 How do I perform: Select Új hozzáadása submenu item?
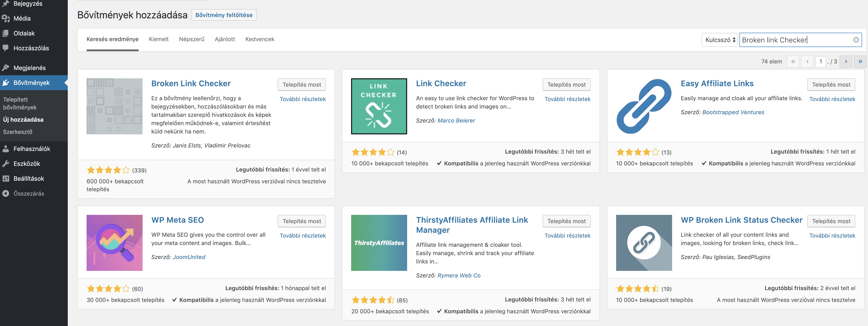pos(23,120)
